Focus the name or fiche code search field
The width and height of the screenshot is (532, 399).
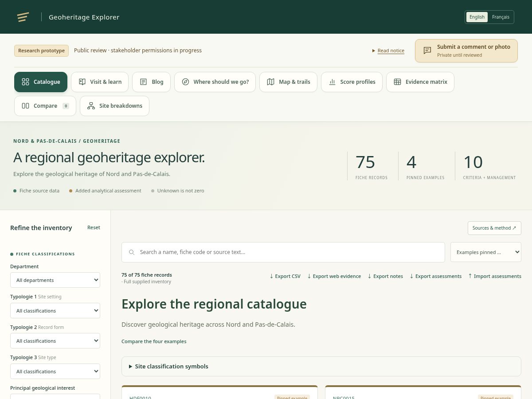pyautogui.click(x=283, y=252)
